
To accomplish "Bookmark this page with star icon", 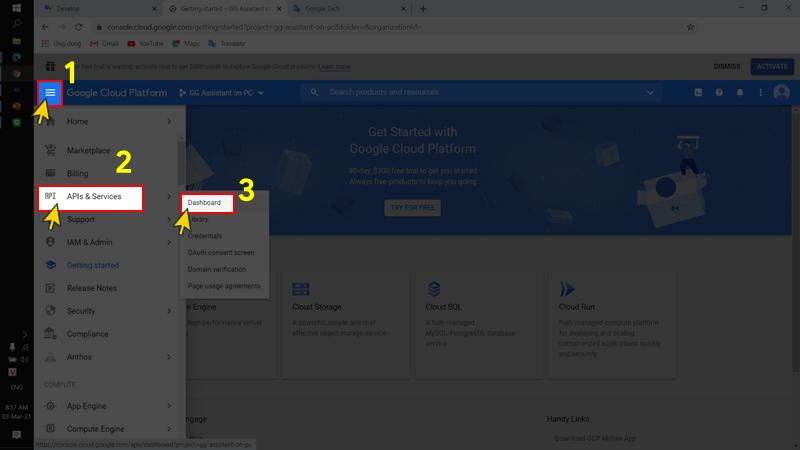I will [690, 27].
